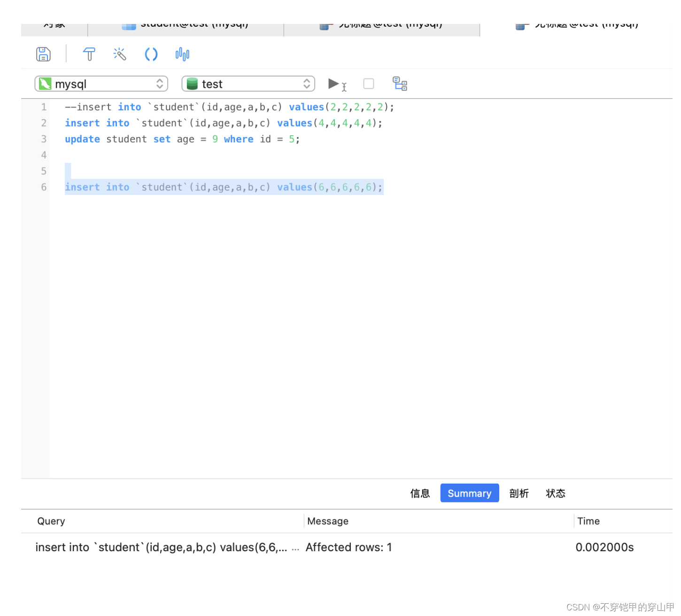The image size is (681, 616).
Task: Select the Summary tab
Action: [x=469, y=493]
